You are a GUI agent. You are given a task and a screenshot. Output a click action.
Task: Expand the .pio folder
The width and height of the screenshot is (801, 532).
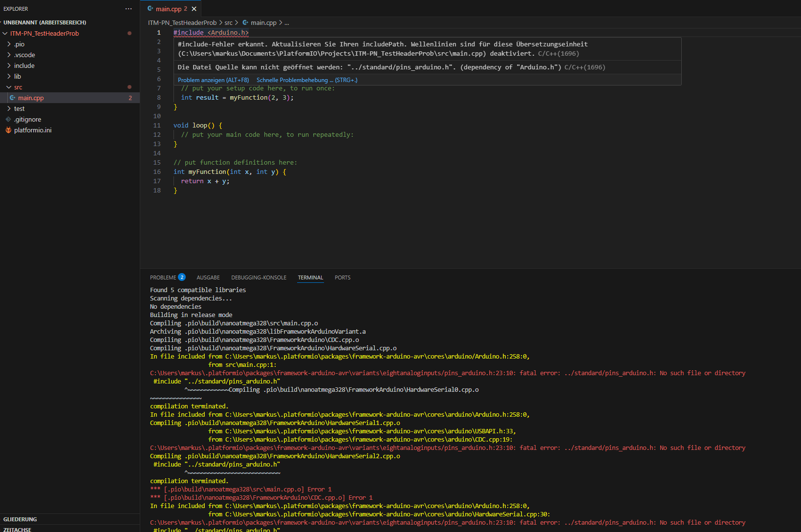coord(9,44)
